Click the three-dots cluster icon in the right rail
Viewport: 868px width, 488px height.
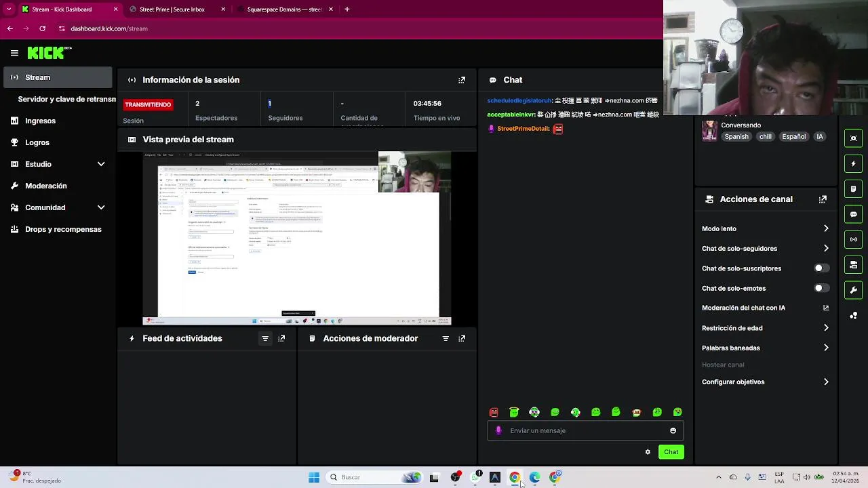pos(853,315)
